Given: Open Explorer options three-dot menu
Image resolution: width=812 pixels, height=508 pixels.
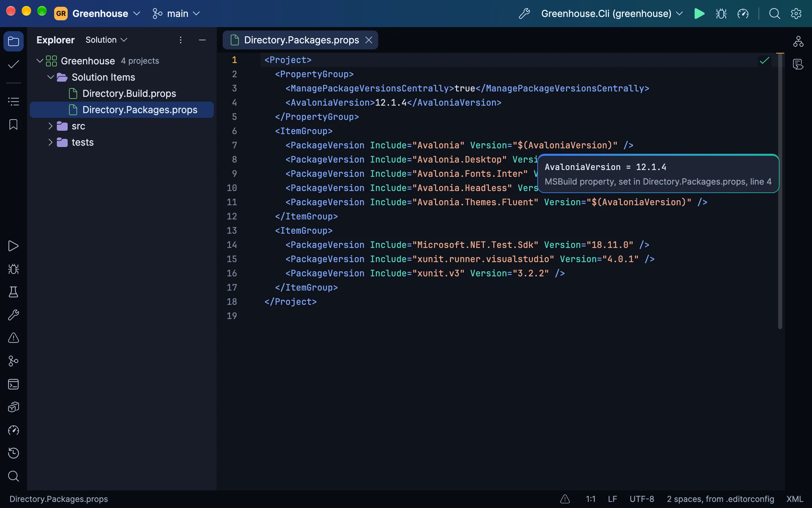Looking at the screenshot, I should (x=181, y=40).
